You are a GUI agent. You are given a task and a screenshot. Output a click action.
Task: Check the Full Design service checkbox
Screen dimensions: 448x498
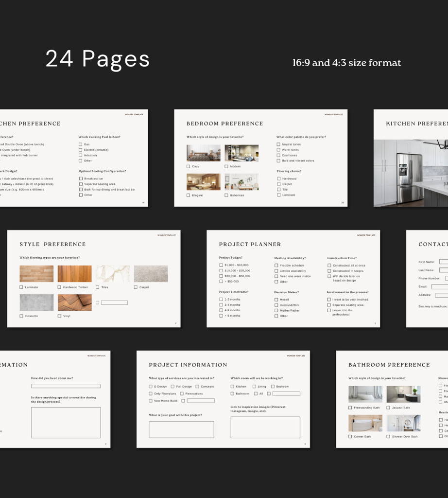(172, 387)
